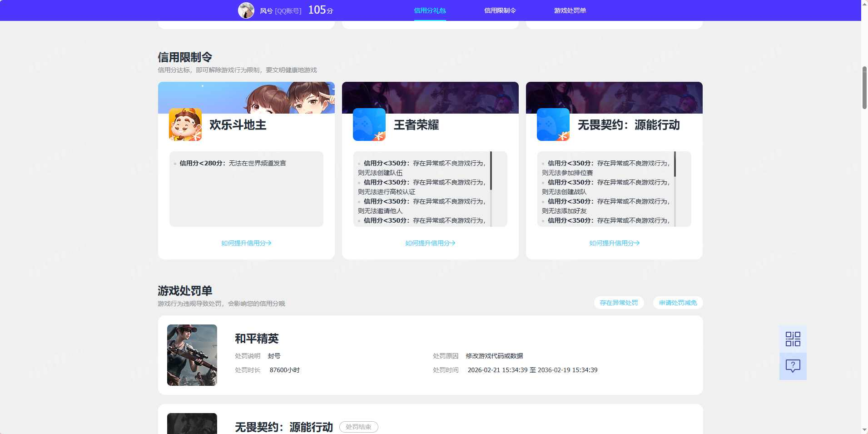
Task: Switch to 信用分礼包 tab
Action: [x=430, y=10]
